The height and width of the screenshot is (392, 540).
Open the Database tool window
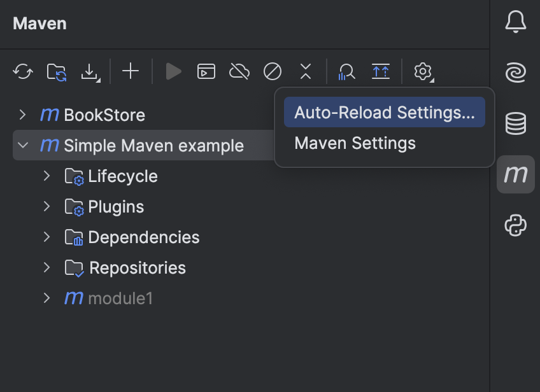coord(516,124)
